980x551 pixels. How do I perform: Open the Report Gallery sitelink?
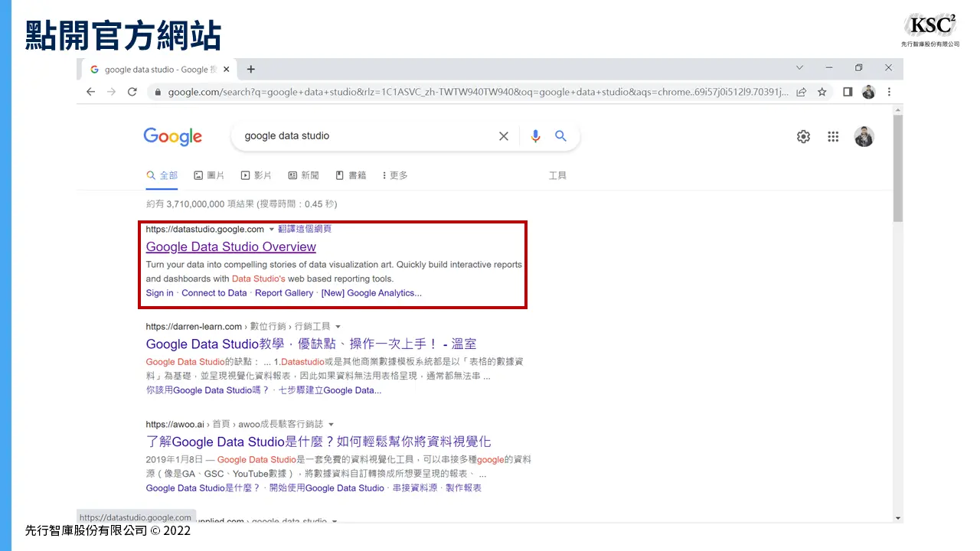[x=284, y=293]
